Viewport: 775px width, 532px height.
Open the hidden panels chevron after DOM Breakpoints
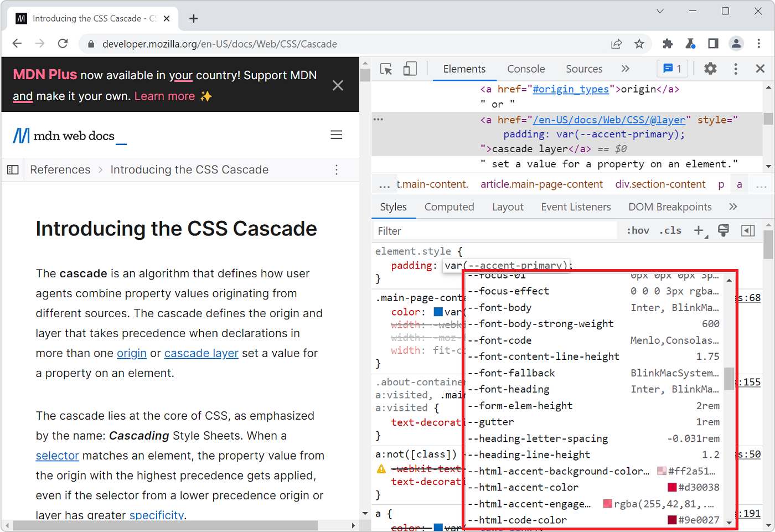click(733, 206)
